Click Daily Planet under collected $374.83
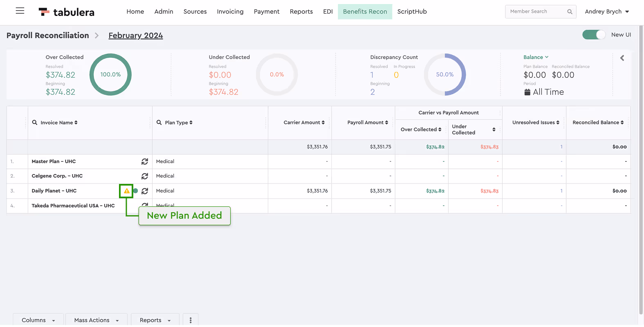Viewport: 644px width, 327px height. click(489, 191)
